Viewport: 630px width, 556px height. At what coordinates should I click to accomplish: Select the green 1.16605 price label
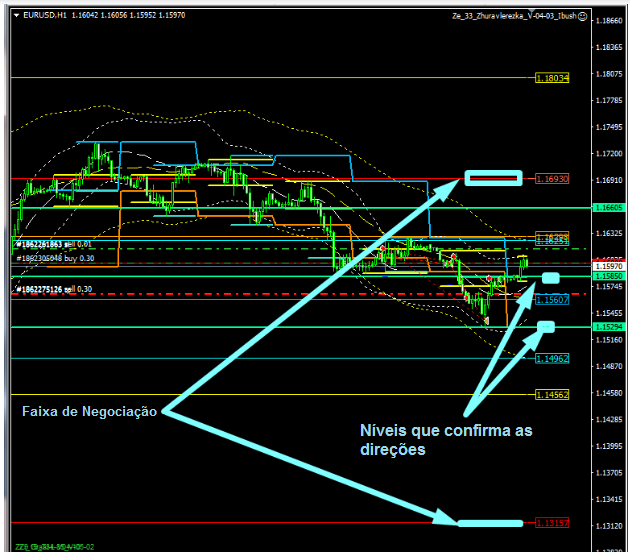click(607, 207)
